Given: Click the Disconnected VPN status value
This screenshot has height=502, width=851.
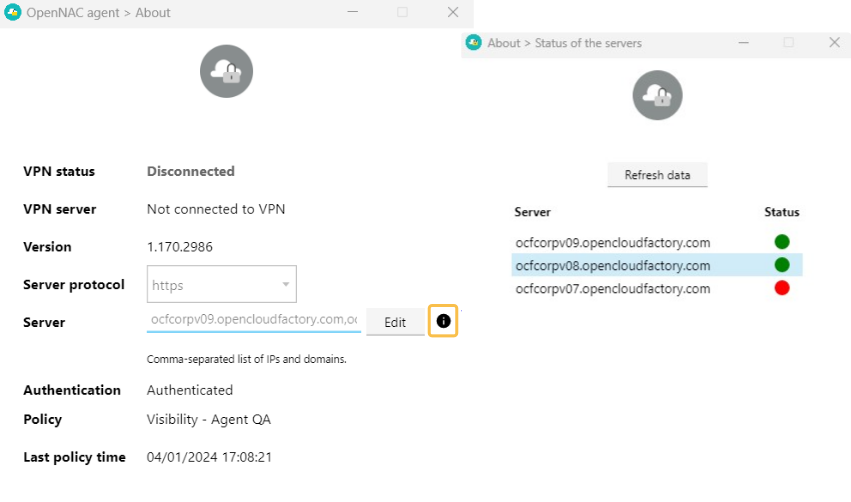Looking at the screenshot, I should 190,171.
